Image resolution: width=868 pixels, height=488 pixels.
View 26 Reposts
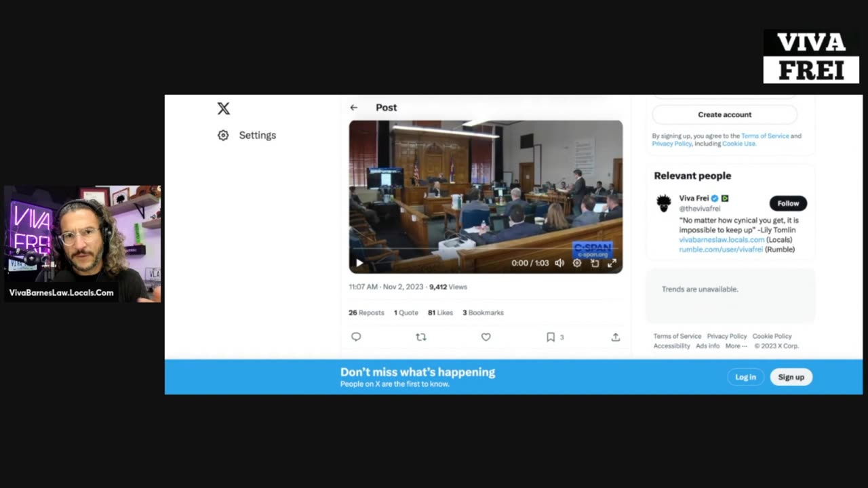tap(366, 312)
